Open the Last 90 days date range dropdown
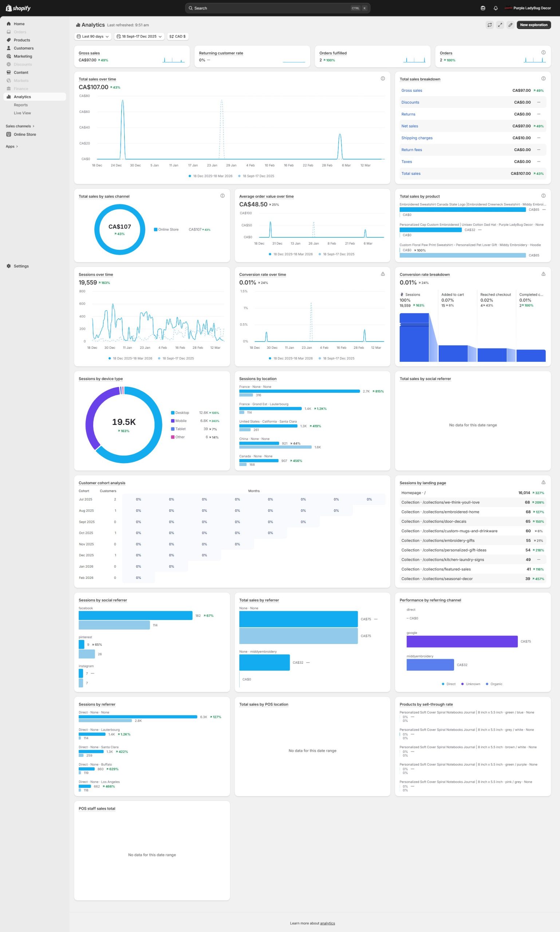The image size is (560, 932). 93,37
